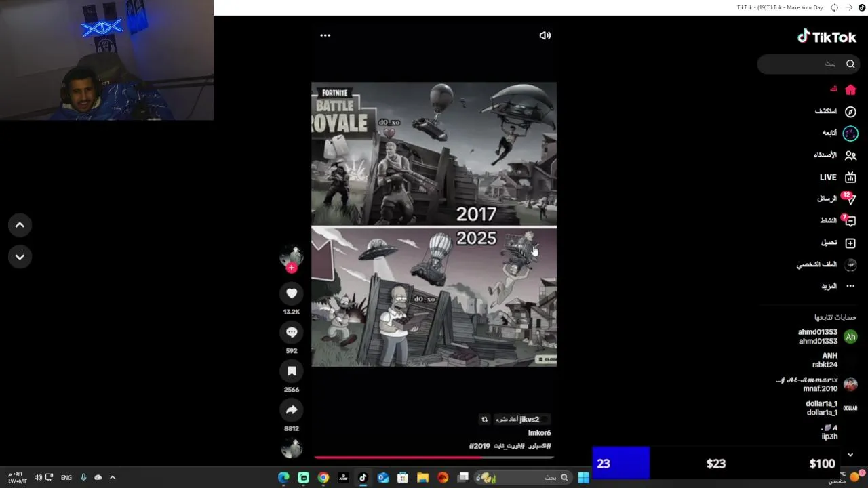The image size is (868, 488).
Task: Click the repost icon near jikvs2
Action: [x=484, y=420]
